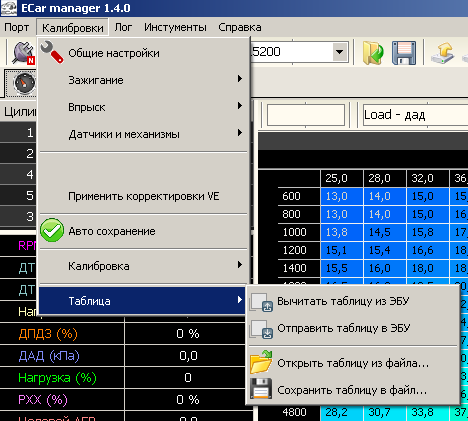Open the baud rate dropdown arrow
The image size is (468, 421).
tap(340, 52)
